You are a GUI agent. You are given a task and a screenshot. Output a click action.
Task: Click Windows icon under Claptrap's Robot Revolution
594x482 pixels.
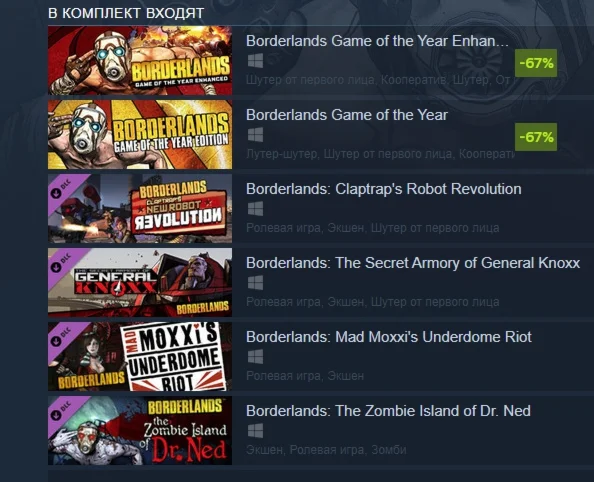click(x=255, y=209)
